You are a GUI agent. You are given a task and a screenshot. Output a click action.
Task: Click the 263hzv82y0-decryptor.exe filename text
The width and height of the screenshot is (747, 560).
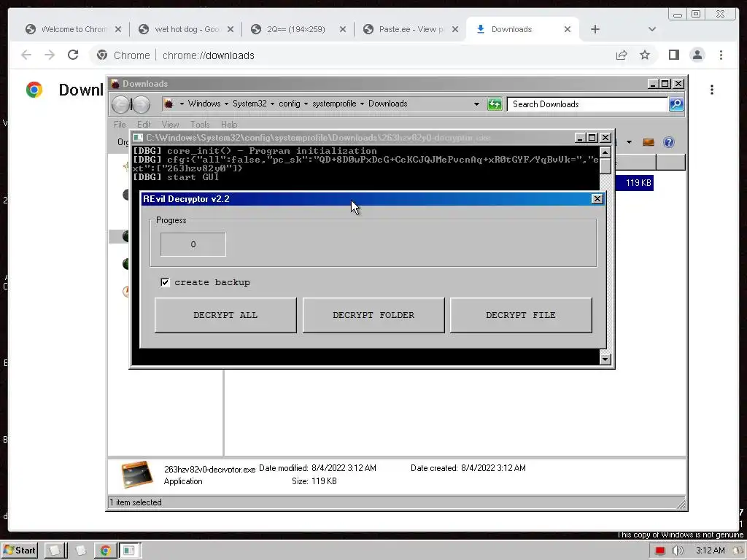coord(209,469)
